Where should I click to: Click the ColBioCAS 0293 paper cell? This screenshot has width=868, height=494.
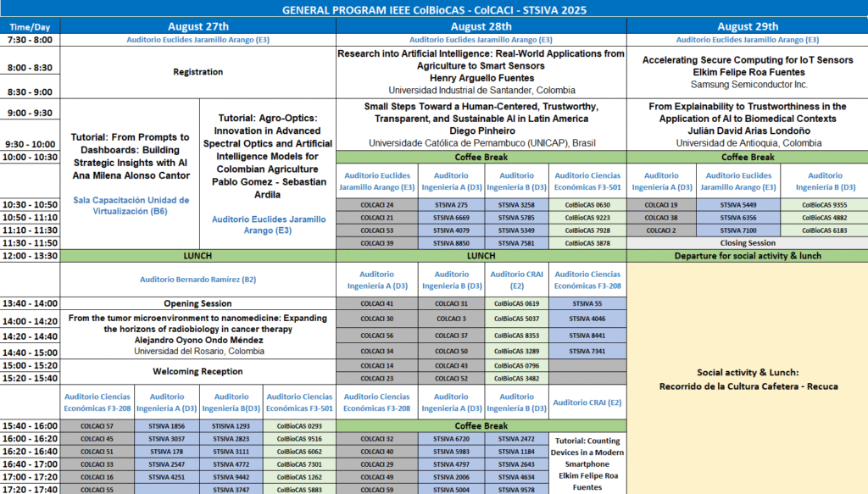tap(299, 426)
